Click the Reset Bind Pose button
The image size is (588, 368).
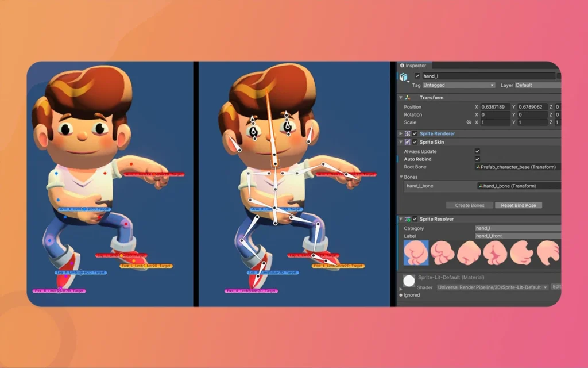click(518, 205)
